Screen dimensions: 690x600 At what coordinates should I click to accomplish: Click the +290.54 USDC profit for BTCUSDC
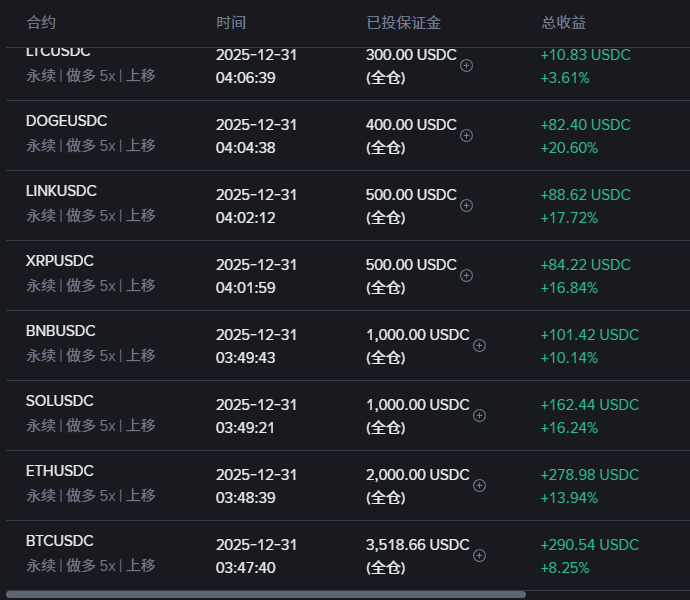[x=589, y=545]
